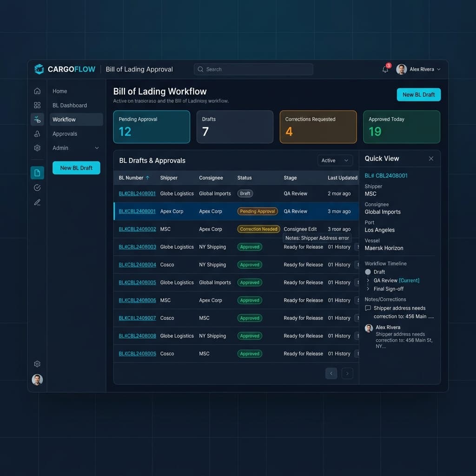Open 01 History in CBL2408006 row
476x476 pixels.
point(339,300)
